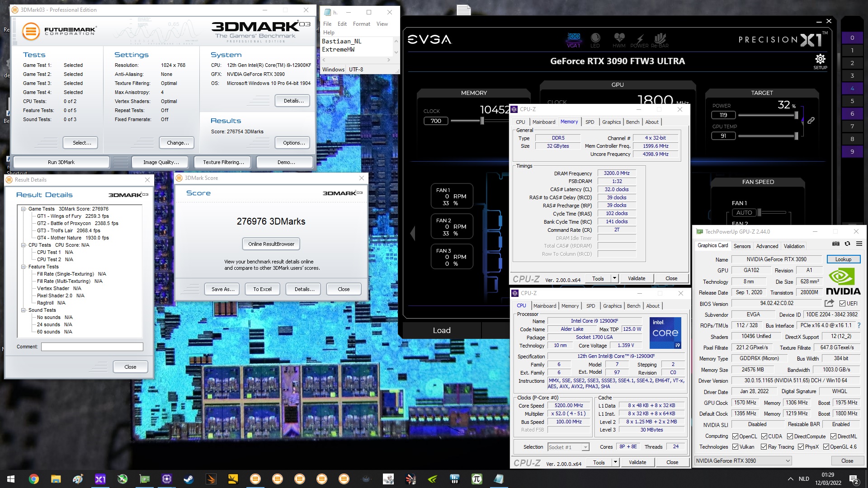Toggle the CUDA checkbox
868x488 pixels.
(764, 436)
